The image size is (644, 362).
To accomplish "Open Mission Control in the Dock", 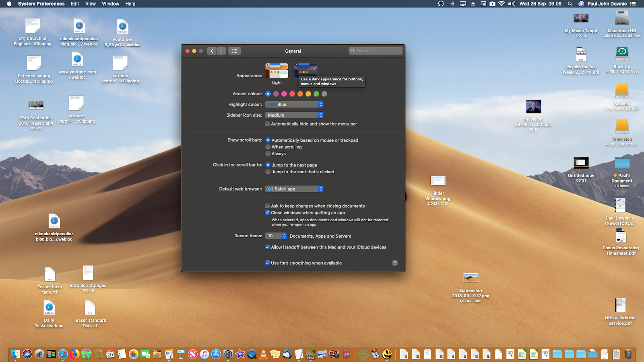I will (51, 354).
